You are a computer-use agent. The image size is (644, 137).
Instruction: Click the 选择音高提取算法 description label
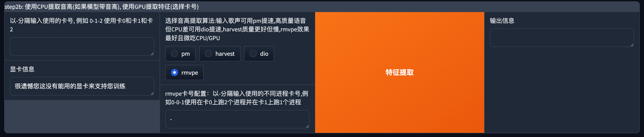pos(237,29)
